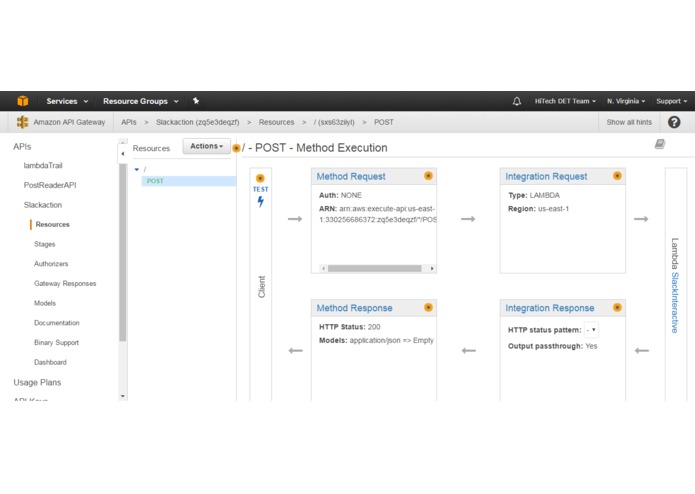The height and width of the screenshot is (494, 695).
Task: Select Resources under Slackaction
Action: [52, 225]
